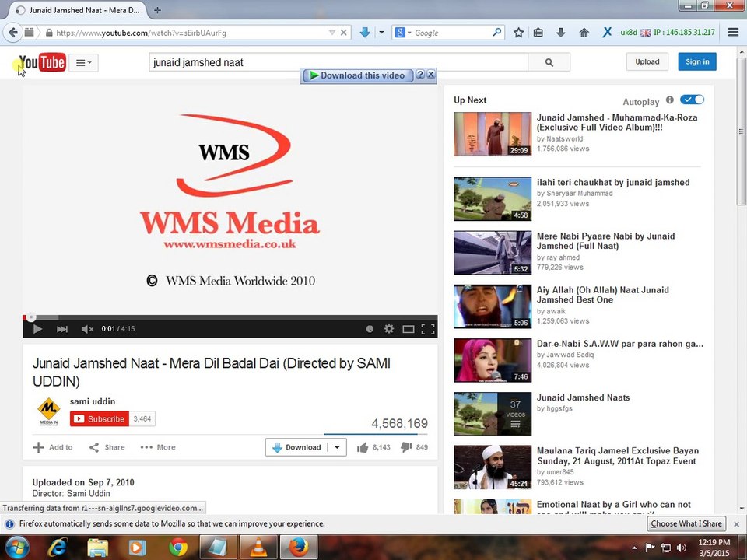
Task: Click the Sign in button
Action: [x=697, y=62]
